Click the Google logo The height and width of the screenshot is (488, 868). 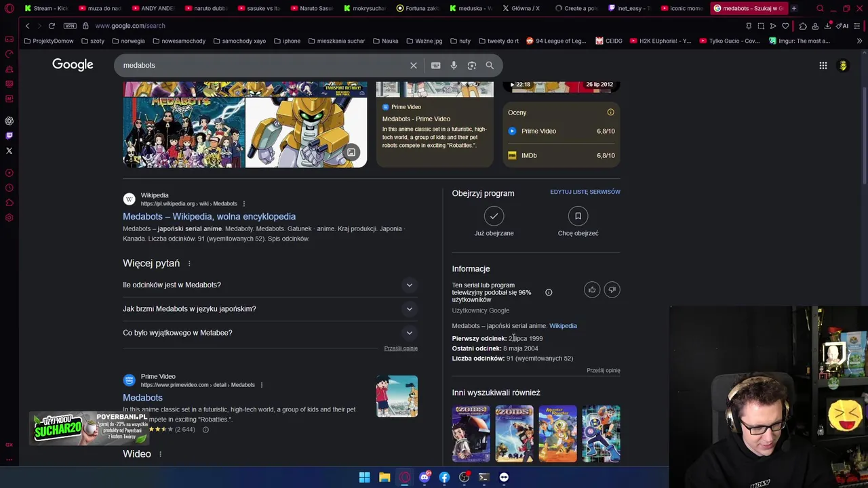pos(73,64)
